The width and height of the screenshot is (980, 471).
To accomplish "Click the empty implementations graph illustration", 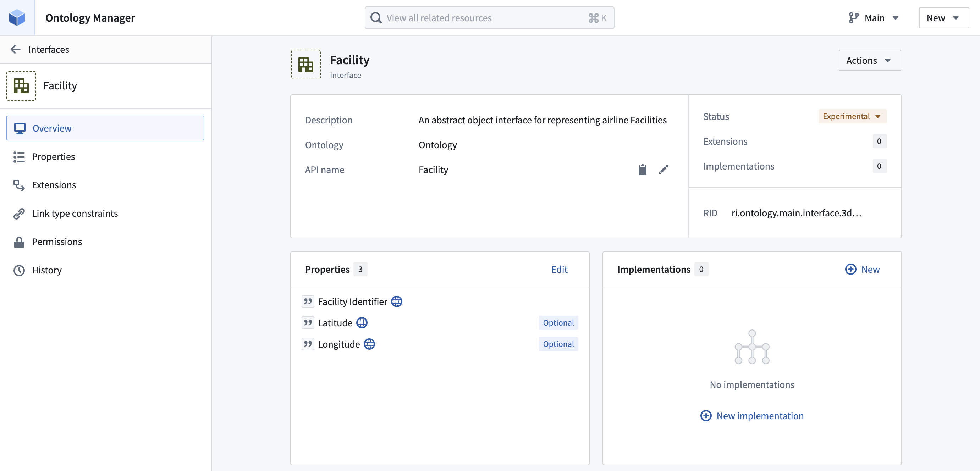I will click(752, 347).
